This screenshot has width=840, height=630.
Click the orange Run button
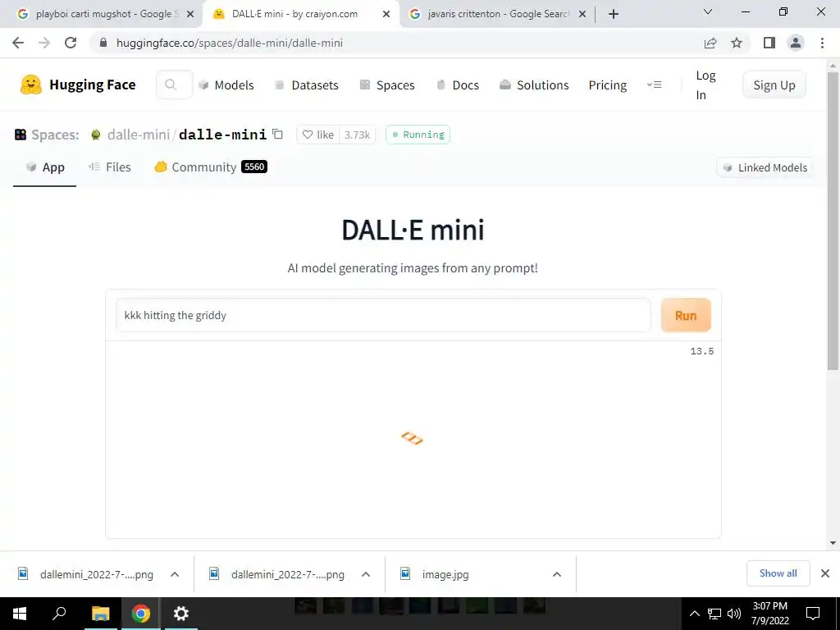click(686, 315)
